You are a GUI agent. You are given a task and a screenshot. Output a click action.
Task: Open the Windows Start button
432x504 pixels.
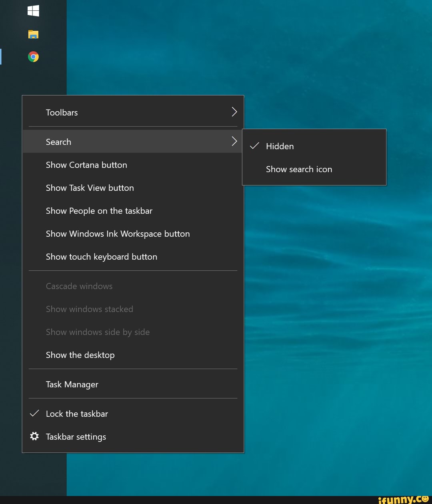coord(33,11)
